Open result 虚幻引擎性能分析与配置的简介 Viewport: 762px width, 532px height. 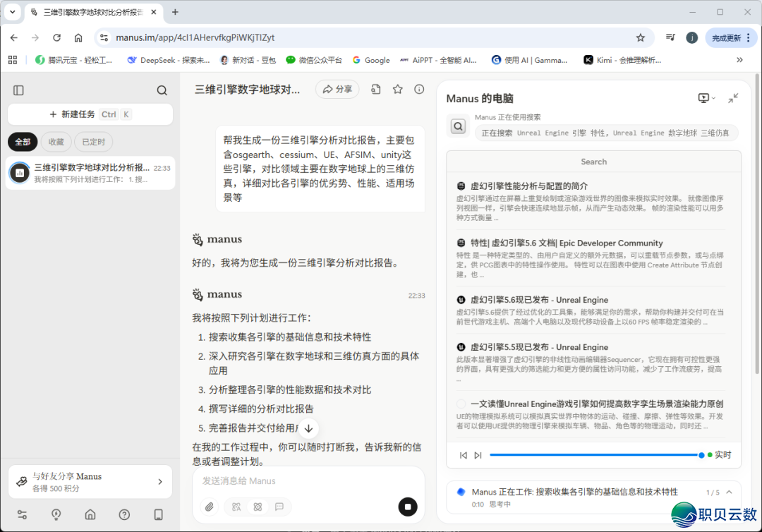pyautogui.click(x=528, y=186)
